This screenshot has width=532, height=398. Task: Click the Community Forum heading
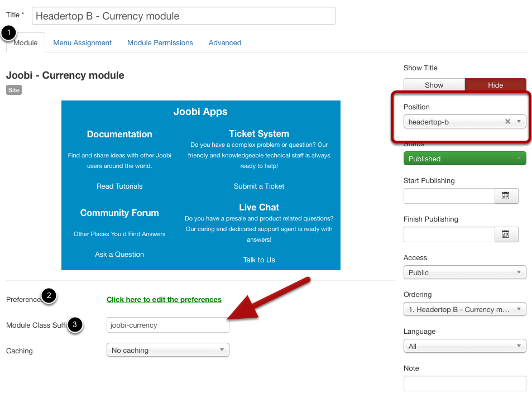click(119, 213)
